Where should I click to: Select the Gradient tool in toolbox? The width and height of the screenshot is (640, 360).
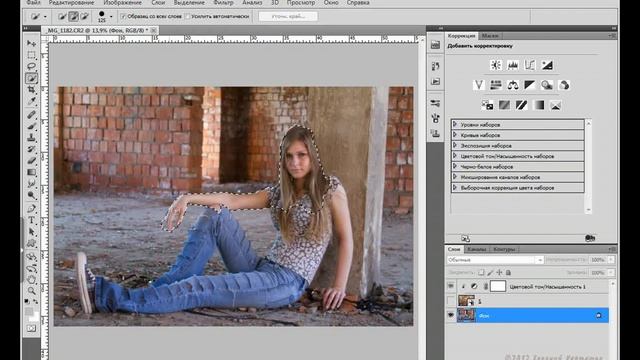(x=31, y=173)
